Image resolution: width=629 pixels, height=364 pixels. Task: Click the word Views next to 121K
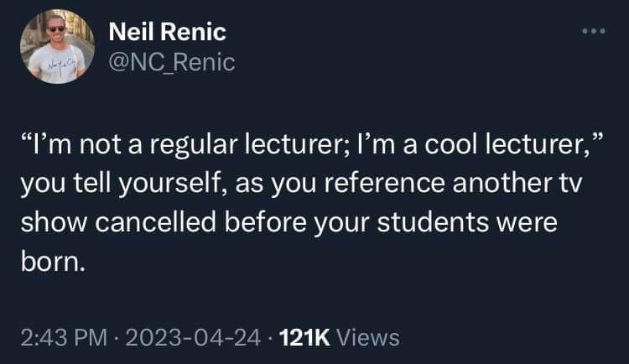coord(368,337)
